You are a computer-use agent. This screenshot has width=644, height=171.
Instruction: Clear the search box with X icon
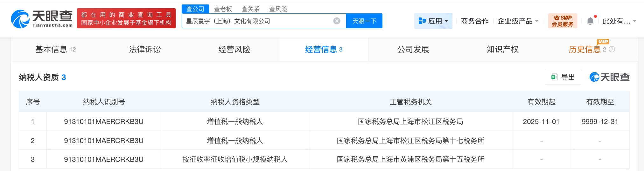click(x=337, y=21)
